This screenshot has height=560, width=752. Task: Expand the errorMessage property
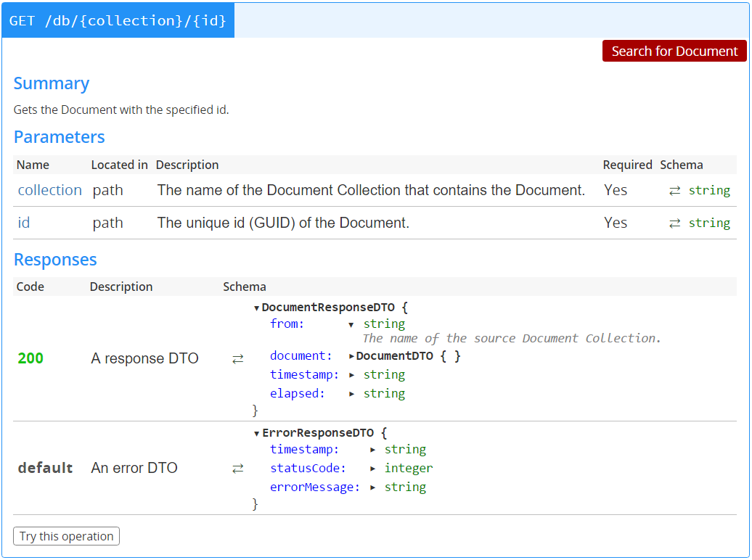click(x=372, y=487)
